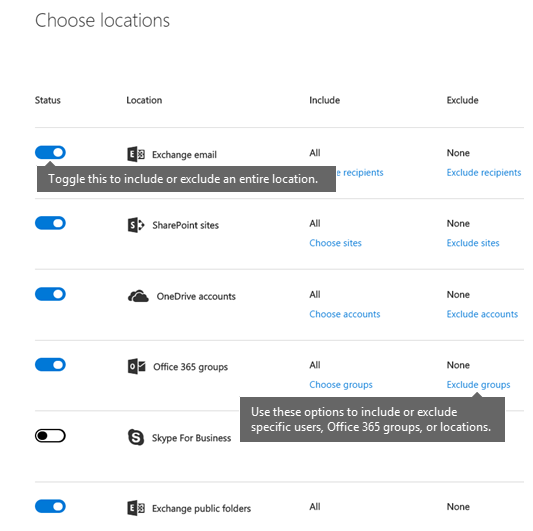
Task: Open the Choose sites link
Action: [x=336, y=243]
